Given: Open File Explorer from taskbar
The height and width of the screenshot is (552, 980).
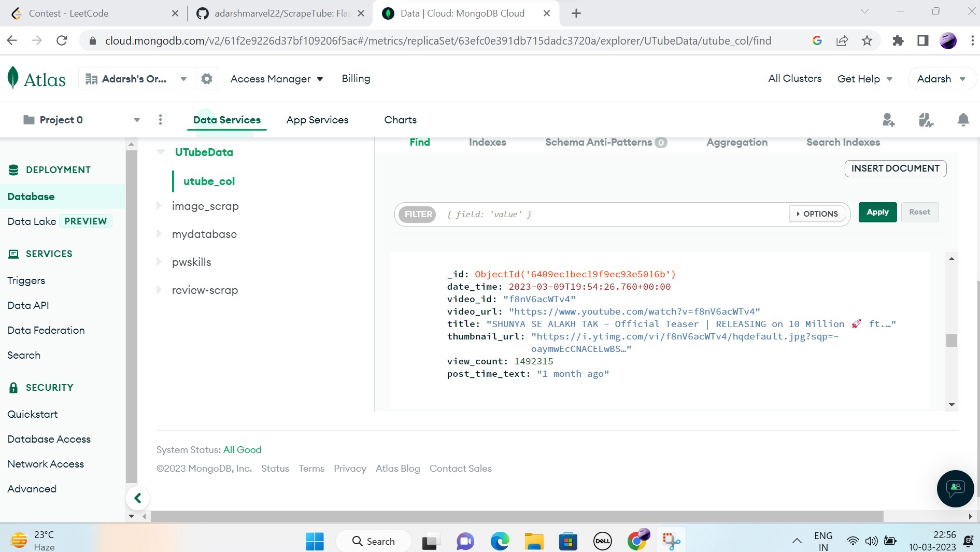Looking at the screenshot, I should click(x=534, y=541).
